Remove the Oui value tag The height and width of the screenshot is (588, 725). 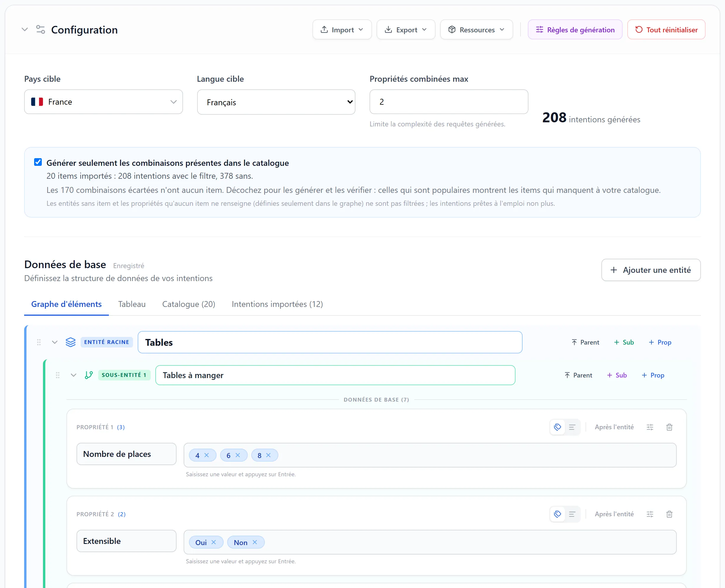click(x=214, y=542)
